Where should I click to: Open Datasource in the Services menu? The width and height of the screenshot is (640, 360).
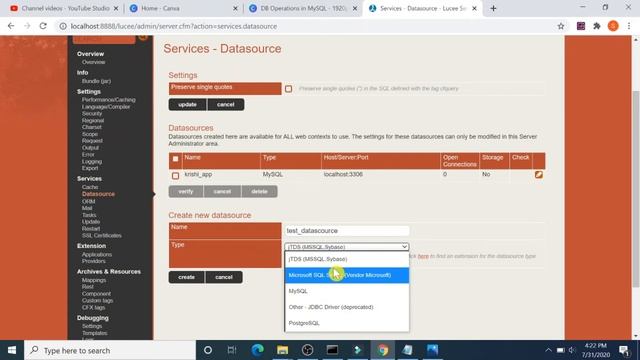coord(98,194)
